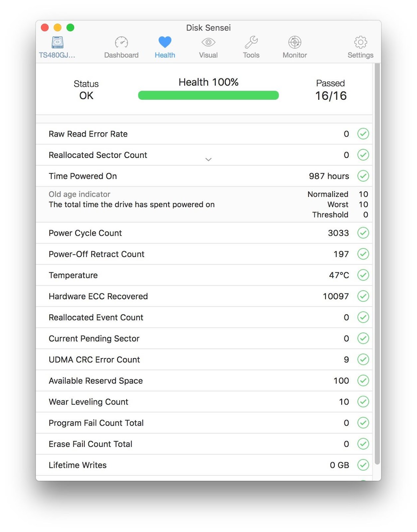The image size is (417, 532).
Task: Click the Wear Leveling Count row label
Action: click(x=88, y=402)
